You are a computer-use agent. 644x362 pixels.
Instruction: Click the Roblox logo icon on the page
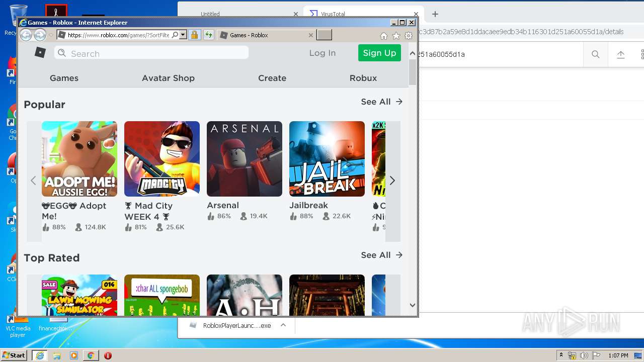click(x=40, y=52)
